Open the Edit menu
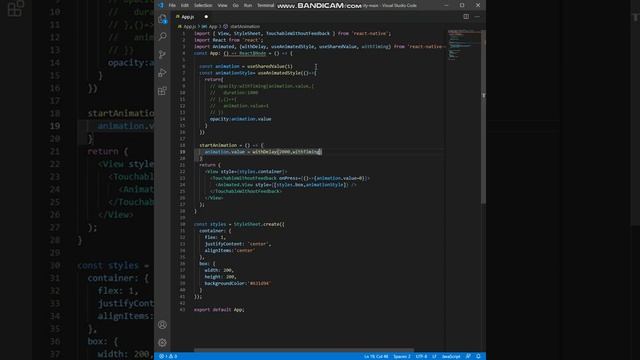Image resolution: width=640 pixels, height=360 pixels. click(185, 6)
